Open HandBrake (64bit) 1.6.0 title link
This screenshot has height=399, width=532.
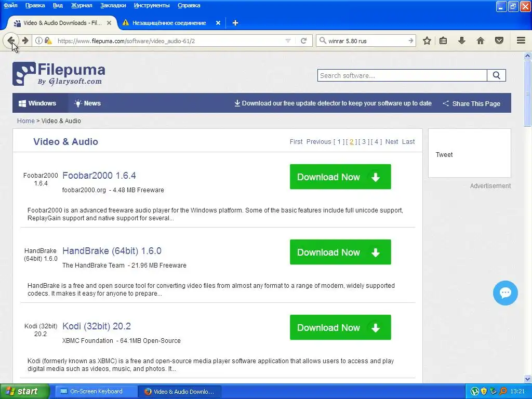click(112, 251)
